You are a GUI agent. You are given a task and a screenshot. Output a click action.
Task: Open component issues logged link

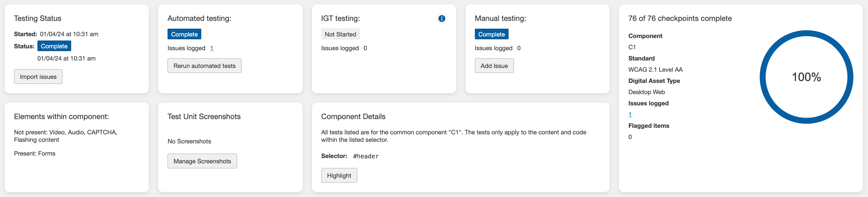point(630,114)
